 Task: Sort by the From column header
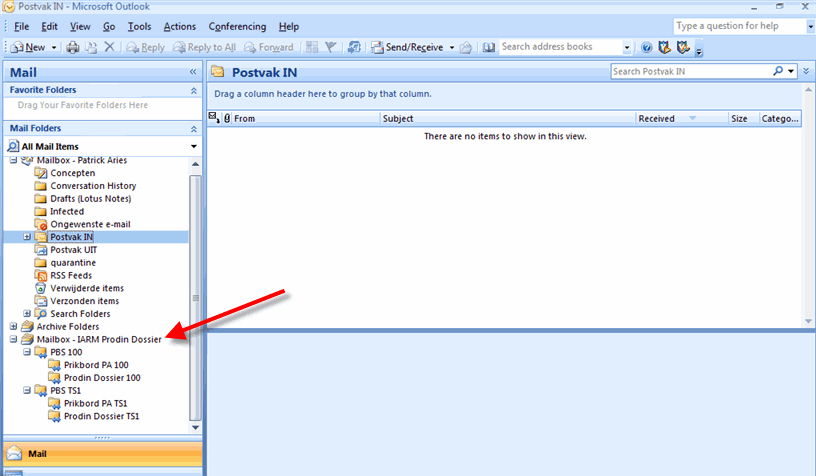(x=305, y=119)
